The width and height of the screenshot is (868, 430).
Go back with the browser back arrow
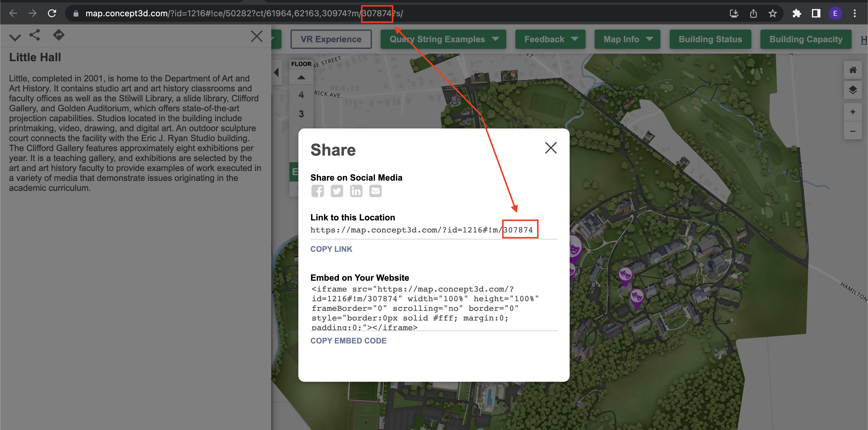click(13, 14)
